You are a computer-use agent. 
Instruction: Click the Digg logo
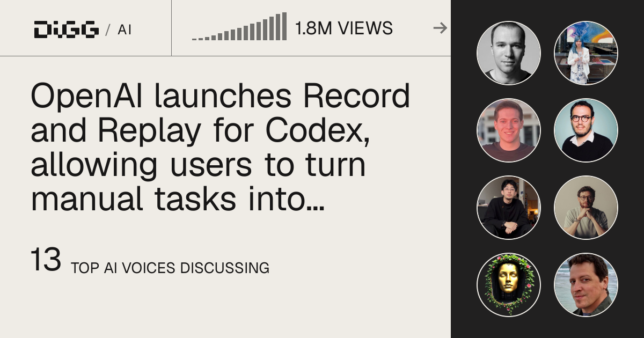click(66, 30)
